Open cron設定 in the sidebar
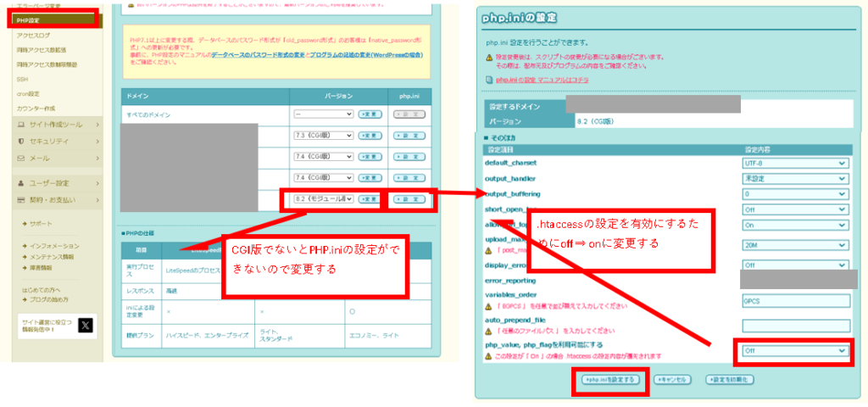This screenshot has height=407, width=868. [29, 93]
